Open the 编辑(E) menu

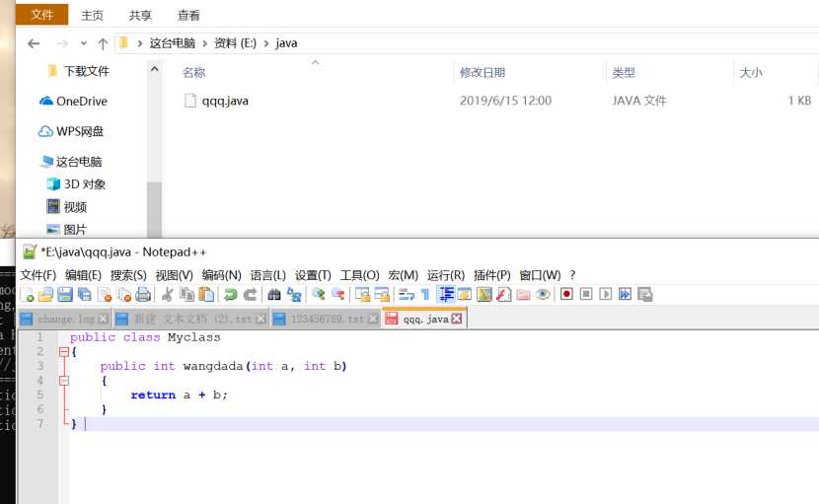click(83, 275)
